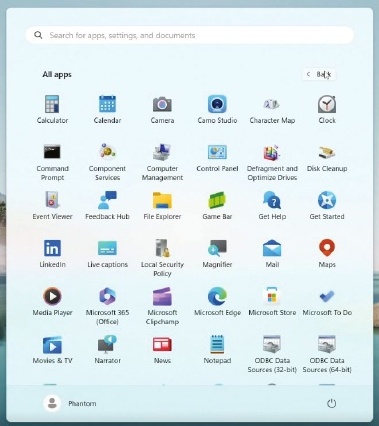Launch Notepad
Screen dimensions: 379x426
pyautogui.click(x=217, y=349)
